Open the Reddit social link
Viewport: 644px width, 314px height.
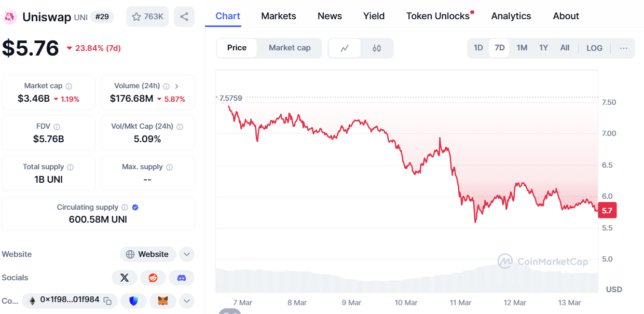tap(153, 278)
